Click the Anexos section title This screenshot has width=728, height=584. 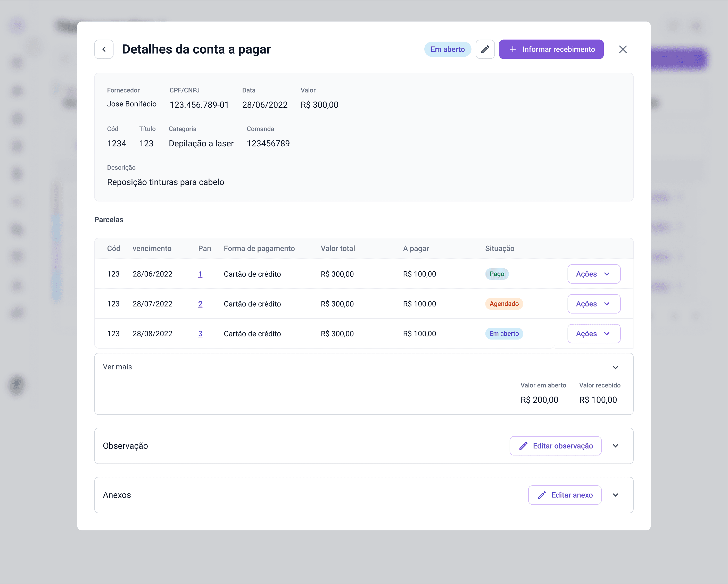117,495
